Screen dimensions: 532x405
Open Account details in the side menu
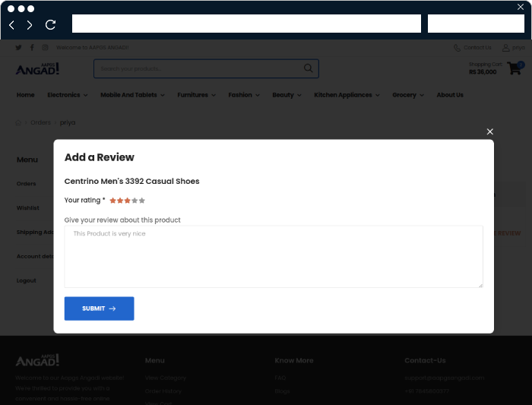pos(35,256)
